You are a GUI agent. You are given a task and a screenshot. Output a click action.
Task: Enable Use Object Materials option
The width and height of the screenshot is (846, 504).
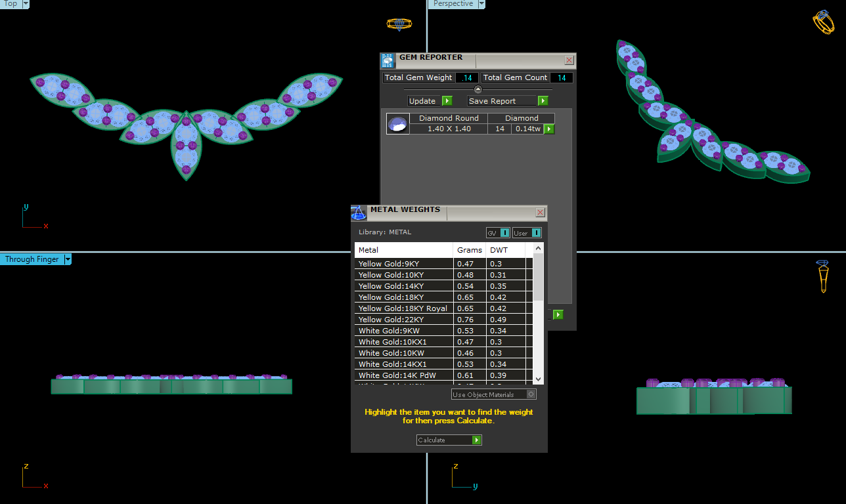pos(531,394)
